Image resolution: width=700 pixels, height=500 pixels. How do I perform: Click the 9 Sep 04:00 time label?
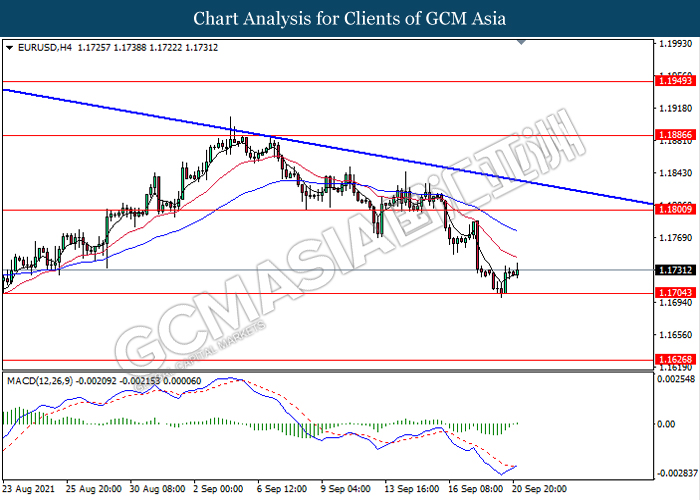click(346, 489)
